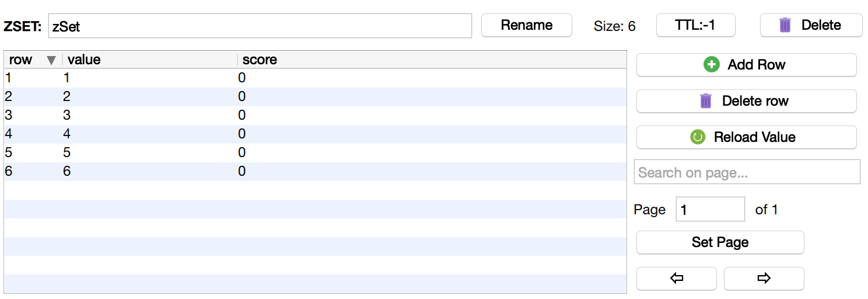Click score cell of row 4

(x=242, y=134)
